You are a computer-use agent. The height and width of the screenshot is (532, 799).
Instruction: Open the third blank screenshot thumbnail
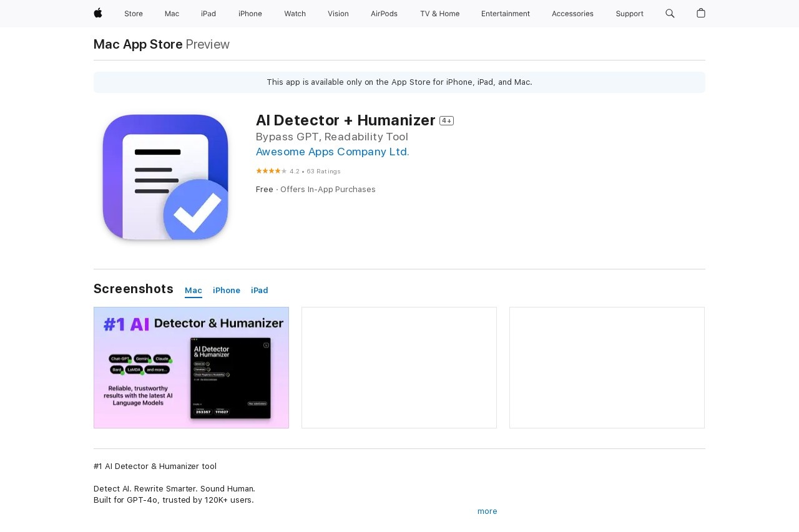607,367
